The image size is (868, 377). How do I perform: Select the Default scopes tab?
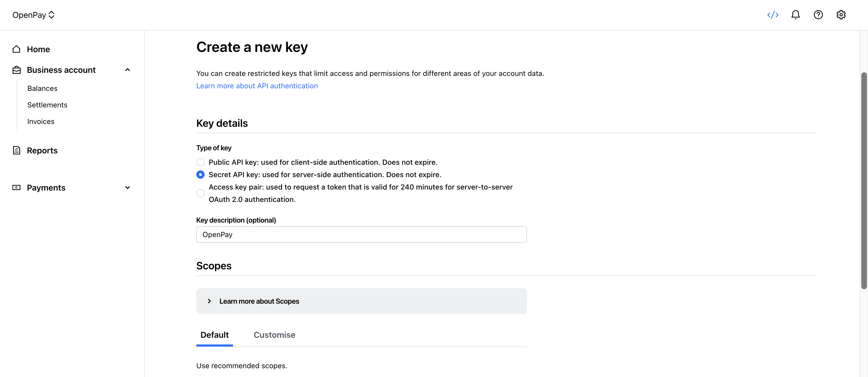click(215, 335)
